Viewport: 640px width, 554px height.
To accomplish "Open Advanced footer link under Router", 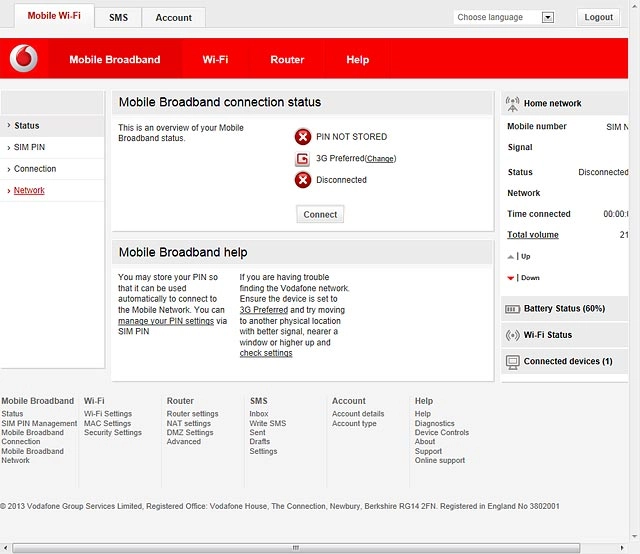I will (184, 441).
